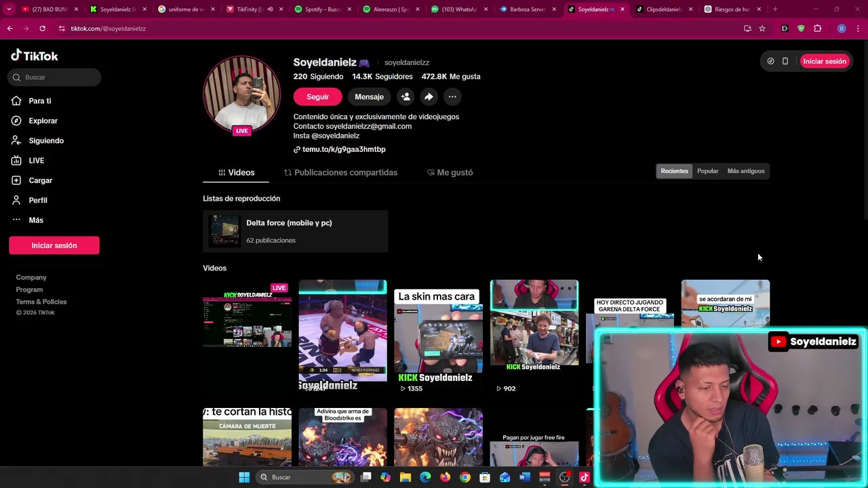The image size is (868, 488).
Task: Click the coin icon near login
Action: click(770, 61)
